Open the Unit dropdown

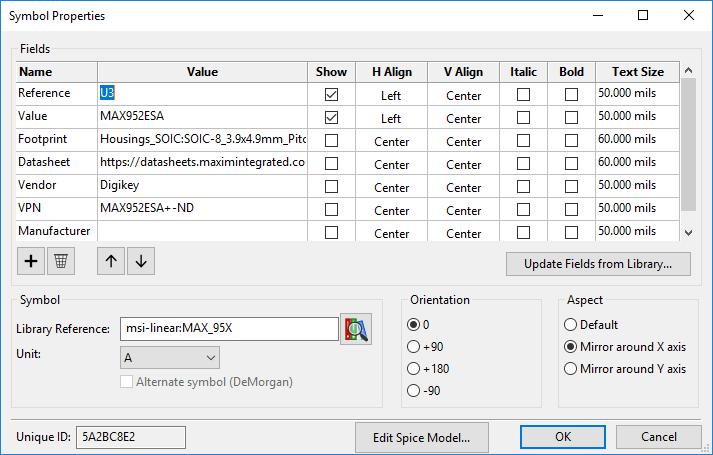tap(169, 357)
